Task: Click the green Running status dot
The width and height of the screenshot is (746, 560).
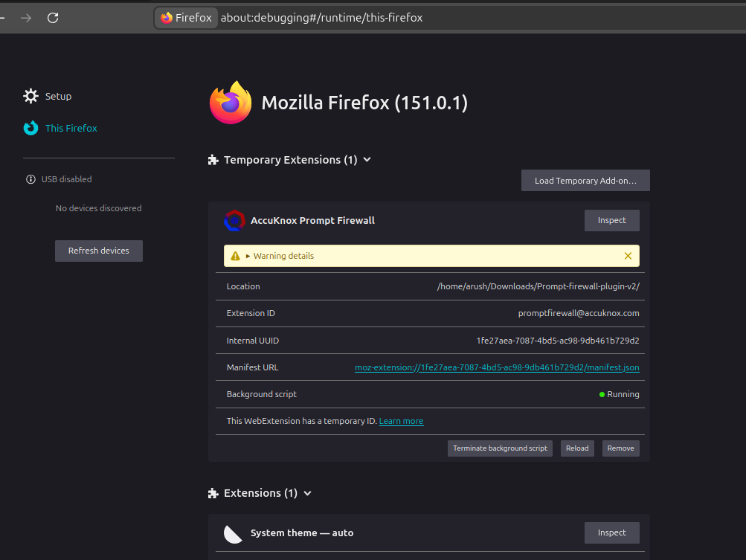Action: (x=602, y=394)
